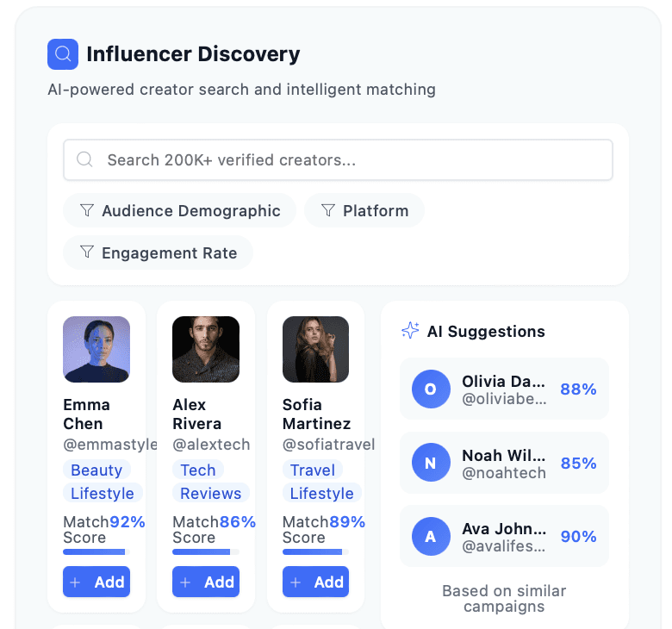This screenshot has height=629, width=672.
Task: Select Ava's circular A avatar
Action: (x=431, y=536)
